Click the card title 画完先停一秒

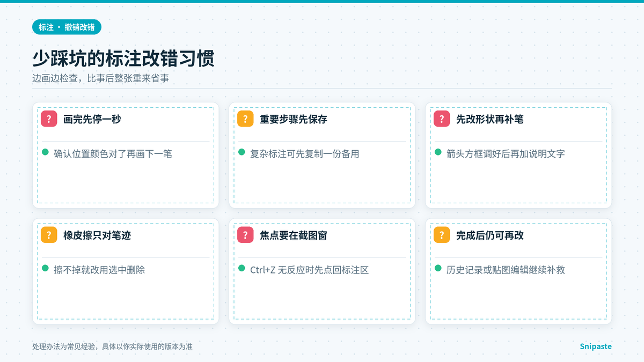92,119
